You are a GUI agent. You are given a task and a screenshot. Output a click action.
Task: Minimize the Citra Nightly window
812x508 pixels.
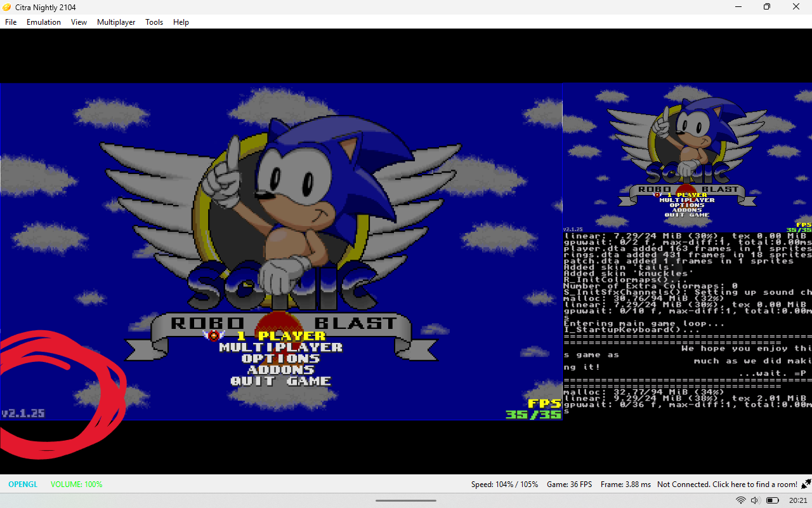coord(738,7)
